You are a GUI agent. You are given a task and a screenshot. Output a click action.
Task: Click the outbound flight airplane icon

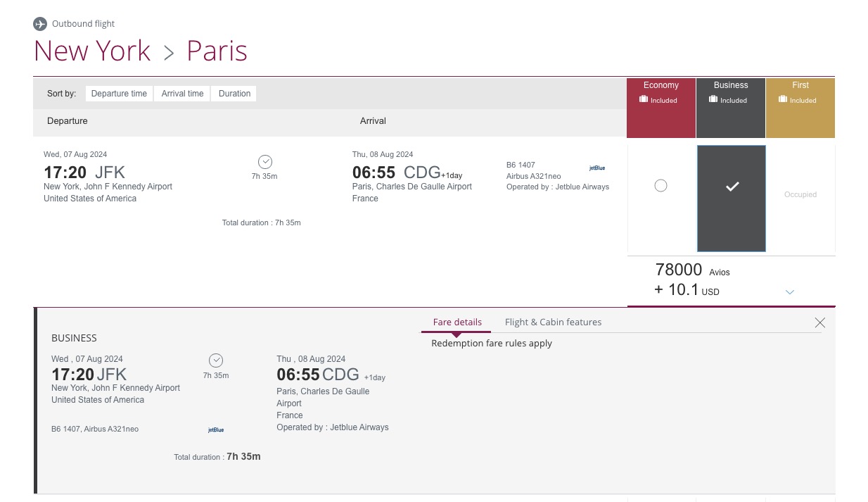(x=40, y=24)
